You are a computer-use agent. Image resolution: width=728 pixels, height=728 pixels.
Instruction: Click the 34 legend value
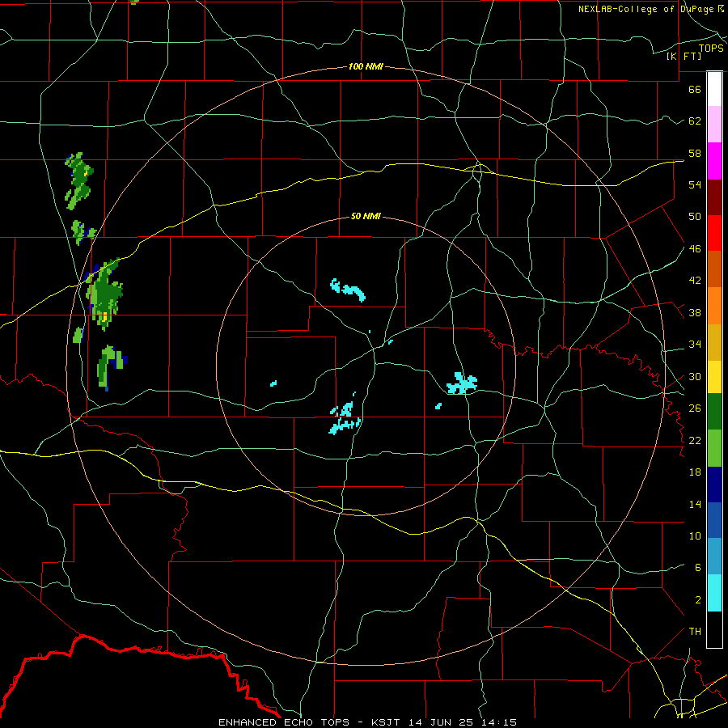coord(695,345)
